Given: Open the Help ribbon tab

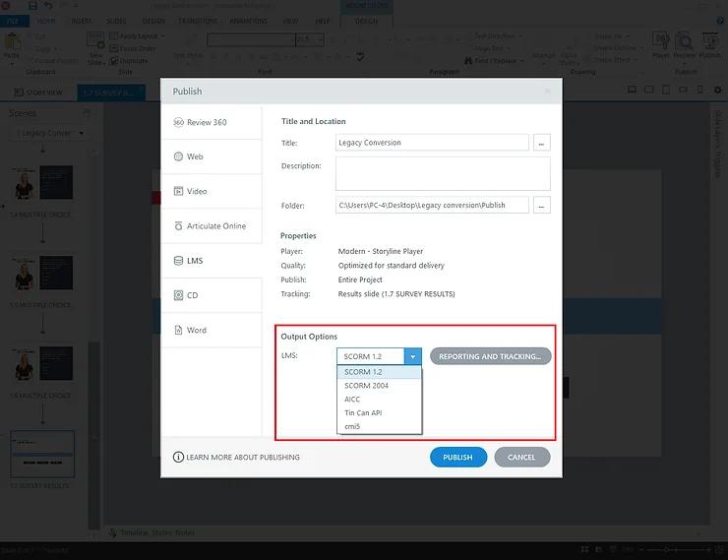Looking at the screenshot, I should tap(323, 21).
